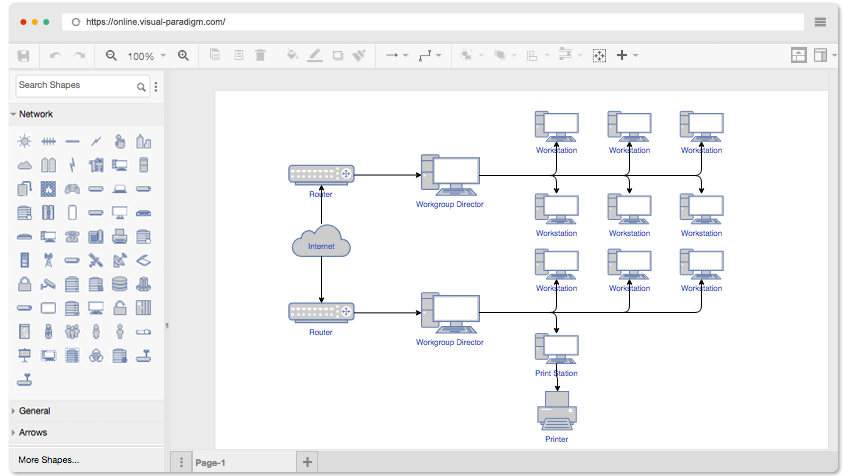848x476 pixels.
Task: Click the browser URL address bar
Action: (x=433, y=22)
